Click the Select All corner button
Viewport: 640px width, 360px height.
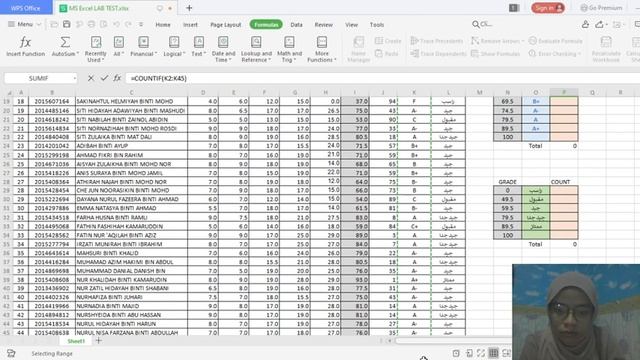(x=9, y=93)
